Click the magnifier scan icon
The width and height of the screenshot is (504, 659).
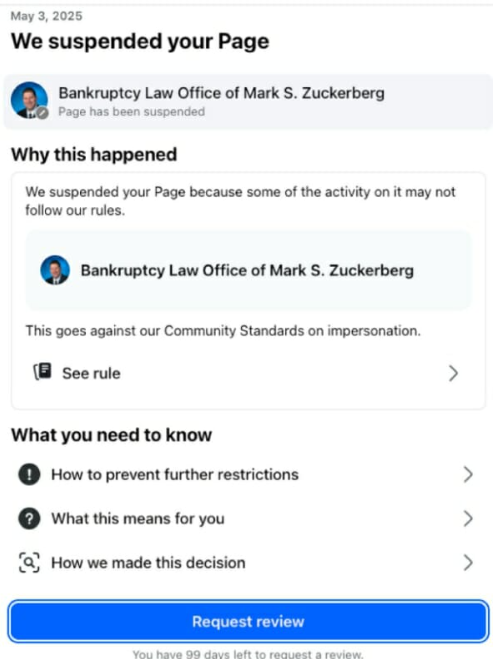coord(29,563)
